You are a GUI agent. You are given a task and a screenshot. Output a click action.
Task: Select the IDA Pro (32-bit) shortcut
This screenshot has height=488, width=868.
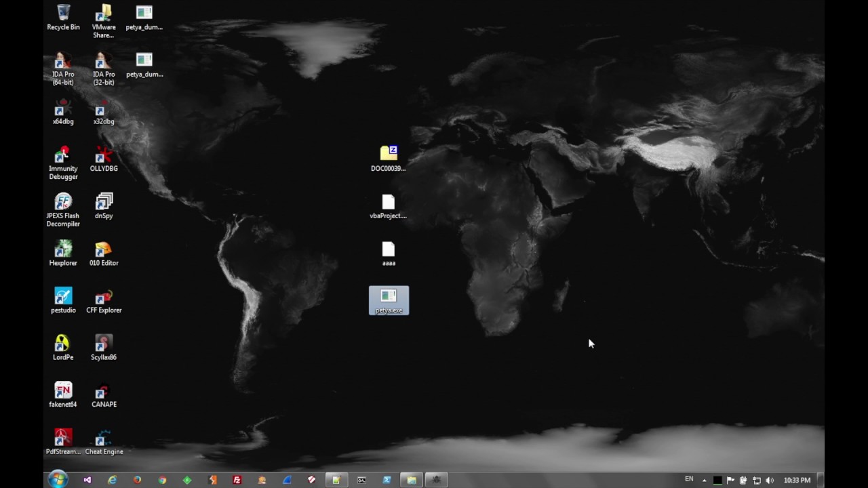104,68
